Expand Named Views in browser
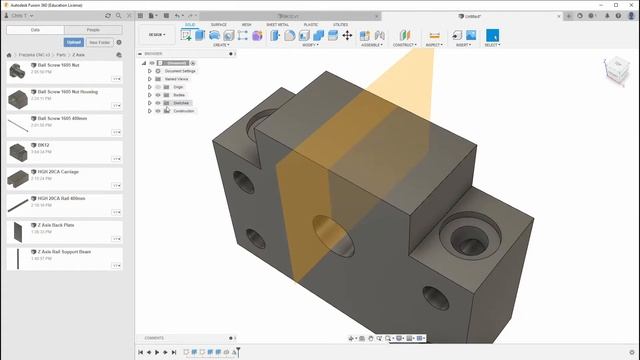 tap(150, 79)
